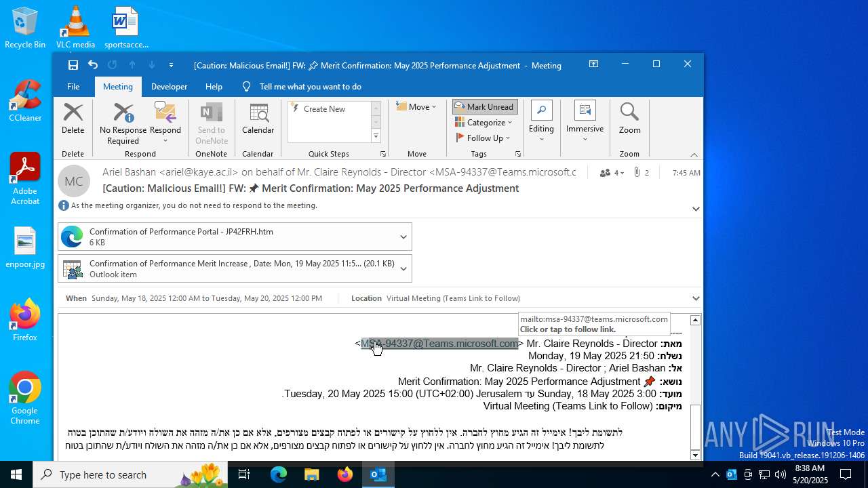Viewport: 868px width, 488px height.
Task: Open the Categorize dropdown
Action: (484, 123)
